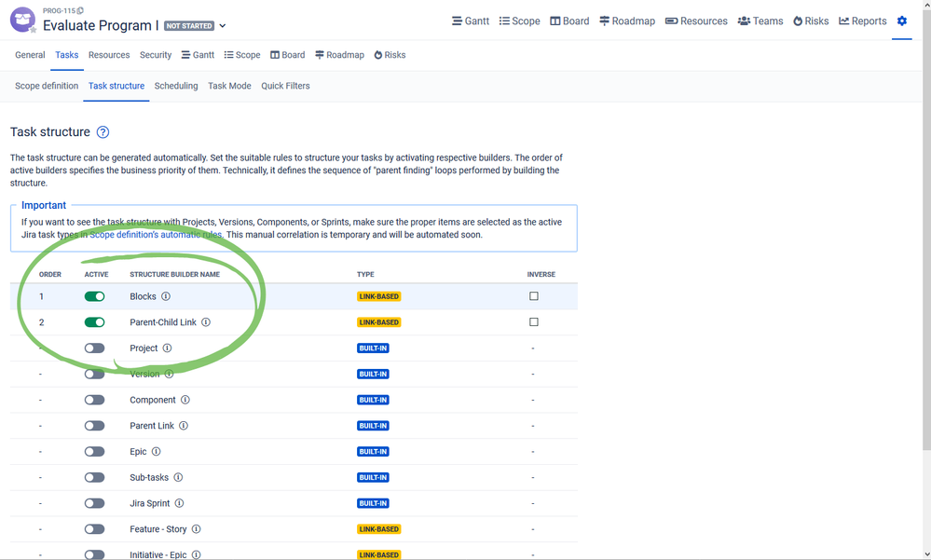Switch to the Tasks settings tab

[66, 55]
